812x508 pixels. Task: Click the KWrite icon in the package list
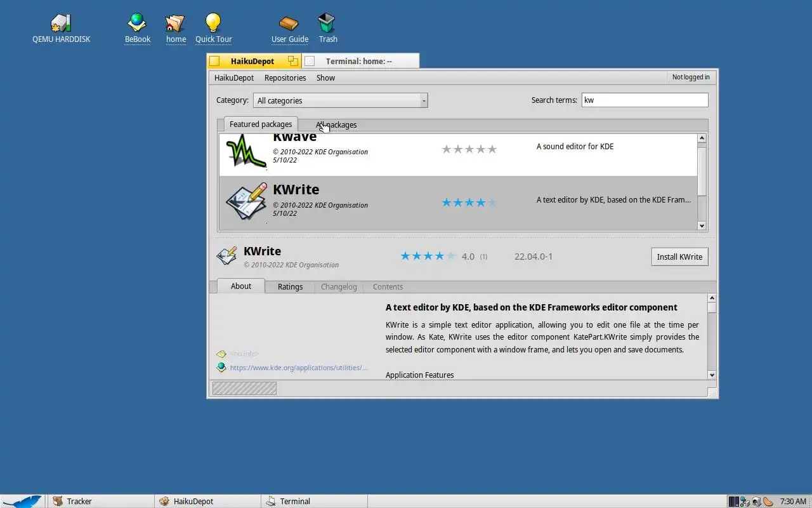(246, 202)
